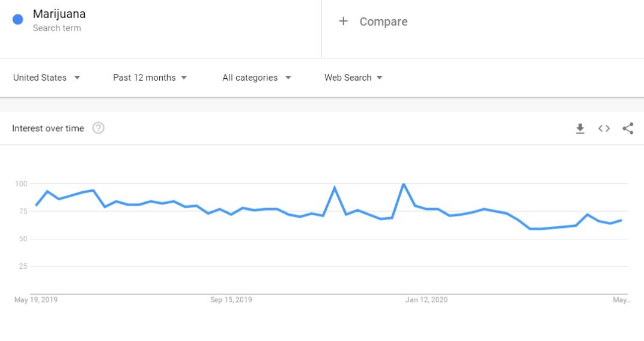Click the Interest over time heading
Screen dimensions: 644x341
tap(48, 128)
